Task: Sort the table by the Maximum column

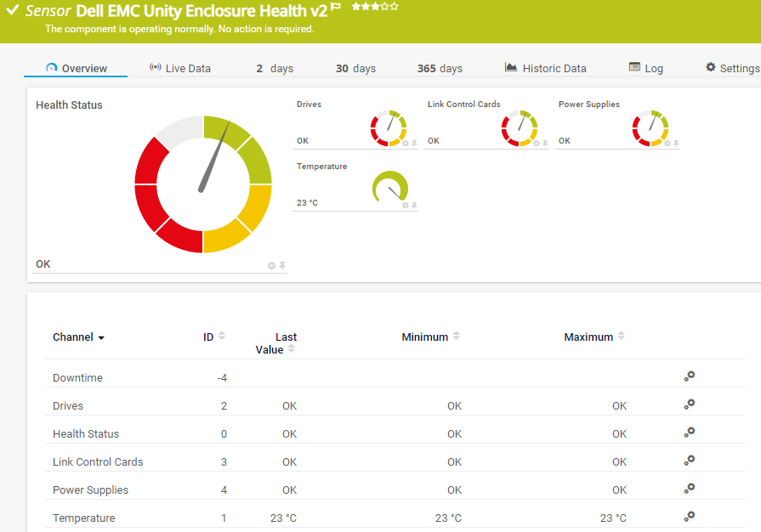Action: [x=621, y=336]
